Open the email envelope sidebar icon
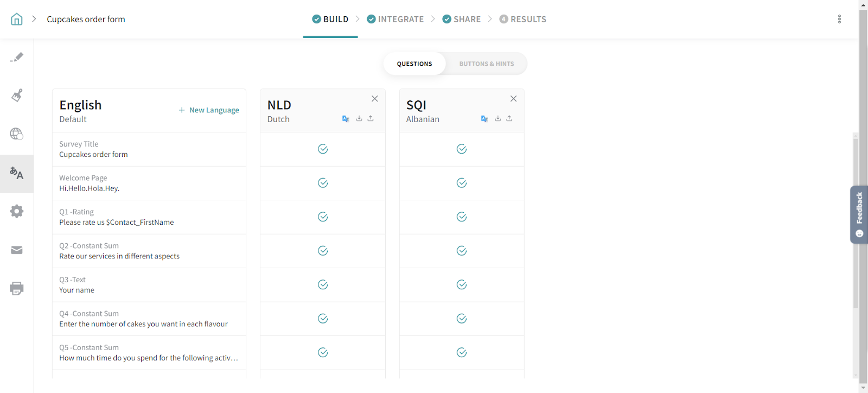 17,250
